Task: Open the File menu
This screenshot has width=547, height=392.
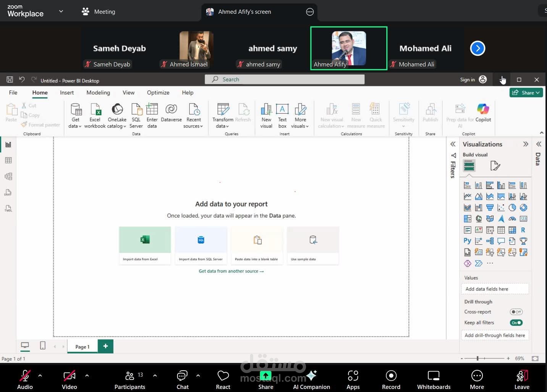Action: (x=13, y=92)
